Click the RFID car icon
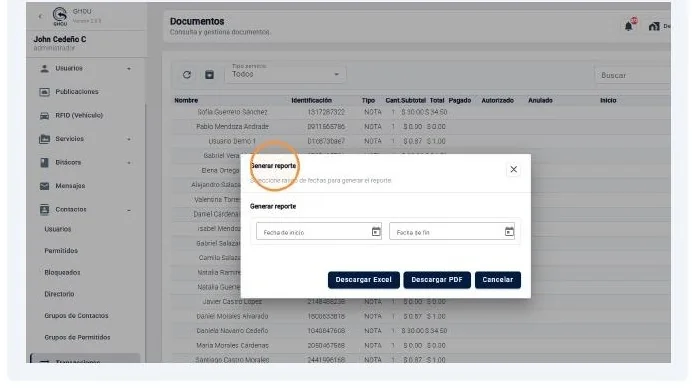 tap(44, 115)
